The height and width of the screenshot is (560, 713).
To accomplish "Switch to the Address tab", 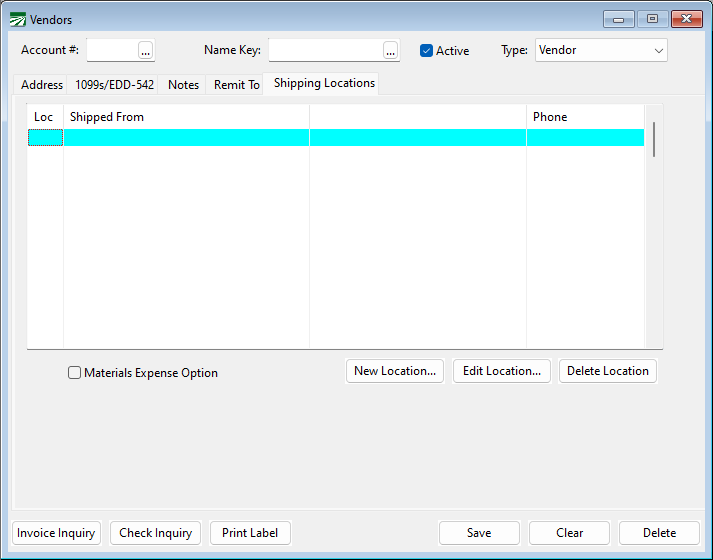I will (x=42, y=85).
